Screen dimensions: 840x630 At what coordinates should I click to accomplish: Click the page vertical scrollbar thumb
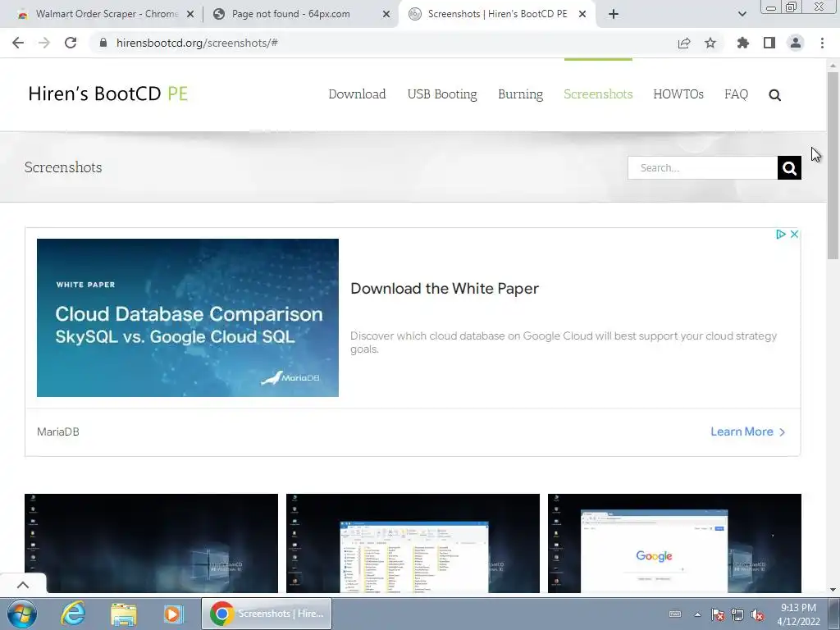[x=833, y=165]
